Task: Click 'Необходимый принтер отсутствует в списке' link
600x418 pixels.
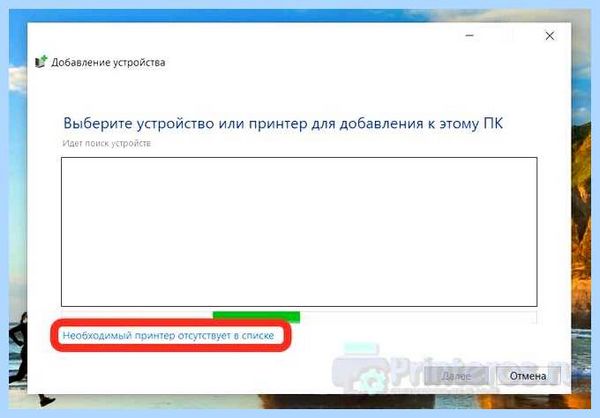Action: [x=168, y=336]
